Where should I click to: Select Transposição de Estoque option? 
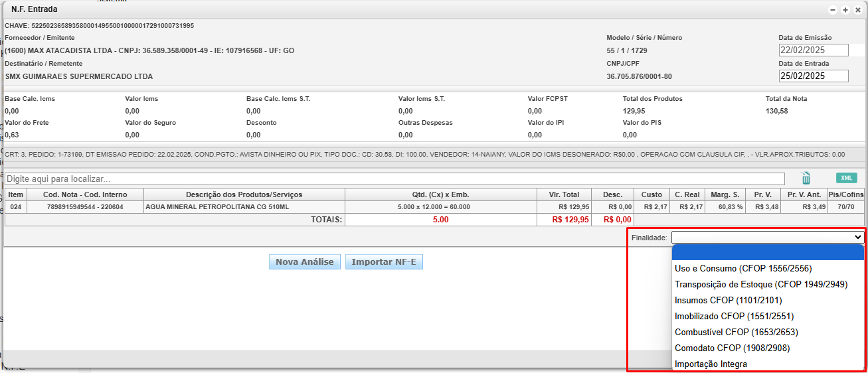click(x=761, y=284)
